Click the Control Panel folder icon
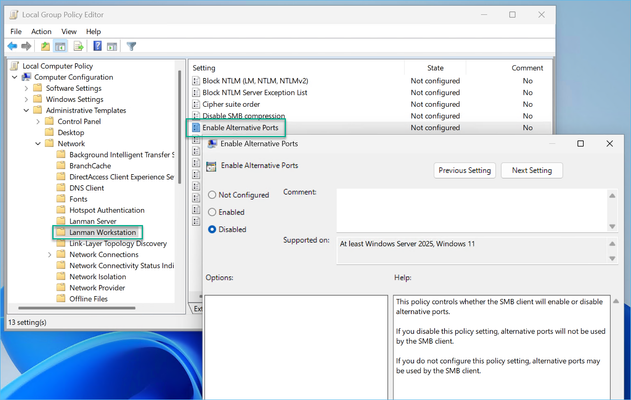This screenshot has height=400, width=631. pyautogui.click(x=49, y=121)
